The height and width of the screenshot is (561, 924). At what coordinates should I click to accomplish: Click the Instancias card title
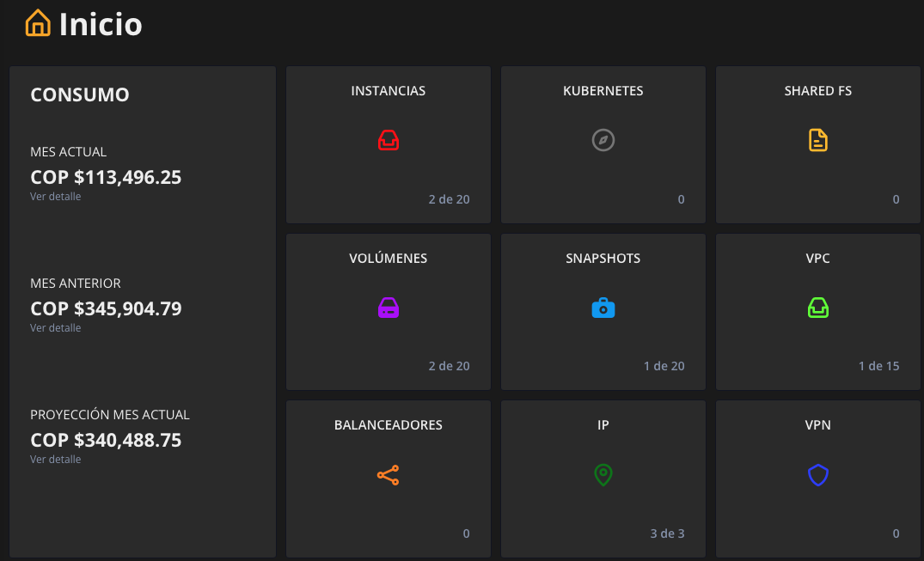point(388,90)
